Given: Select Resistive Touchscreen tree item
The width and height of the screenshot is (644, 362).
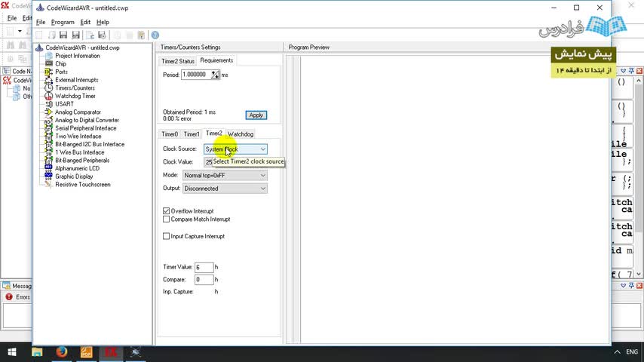Looking at the screenshot, I should 82,185.
